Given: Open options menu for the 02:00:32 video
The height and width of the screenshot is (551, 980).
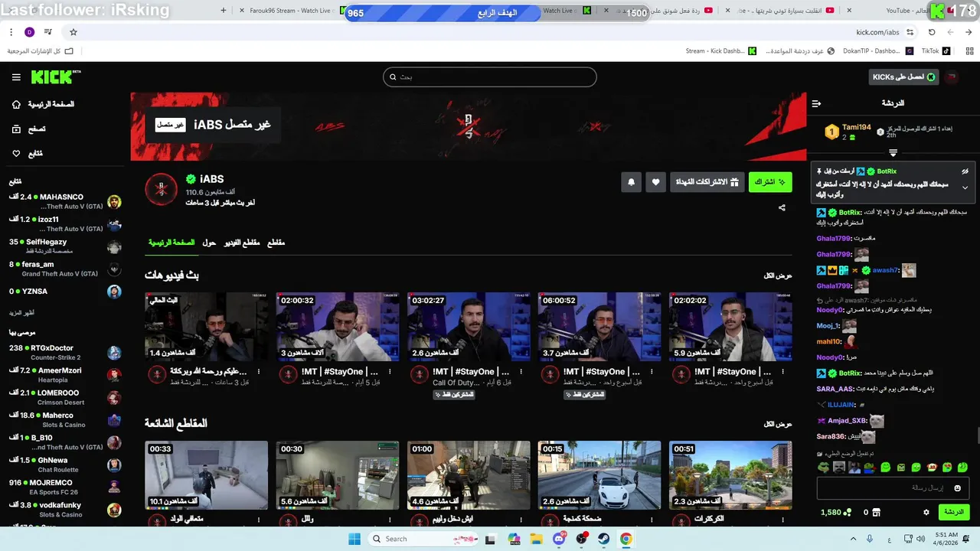Looking at the screenshot, I should pyautogui.click(x=390, y=372).
